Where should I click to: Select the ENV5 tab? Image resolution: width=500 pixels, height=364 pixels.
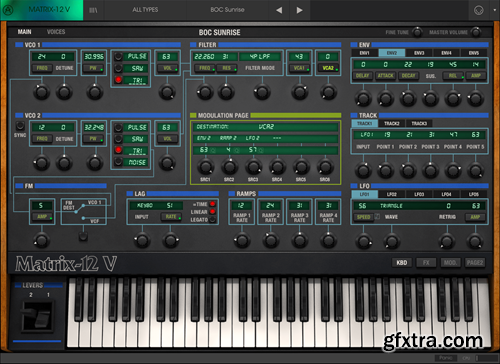(x=474, y=53)
